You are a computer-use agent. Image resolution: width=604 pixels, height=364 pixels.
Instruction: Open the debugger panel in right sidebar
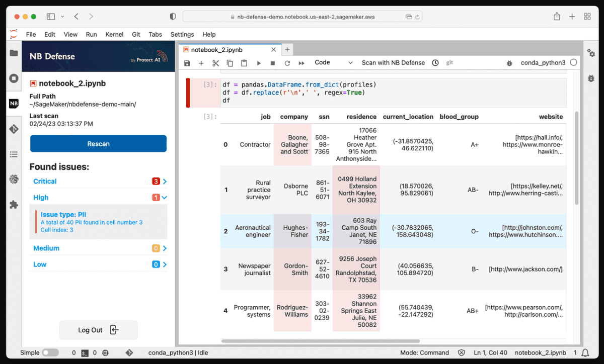591,78
